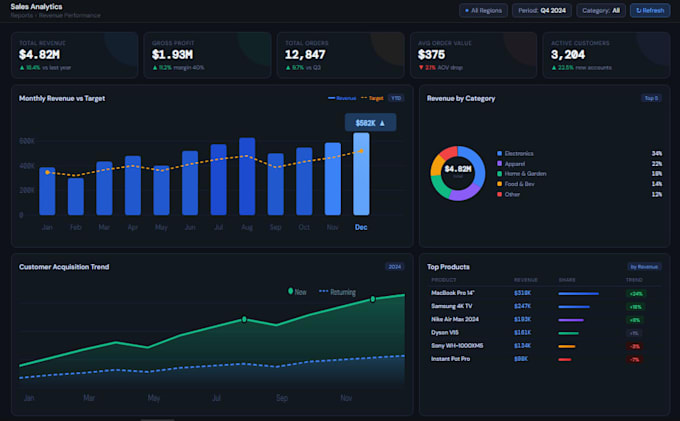Click the Gross Profit green up-arrow icon

[155, 68]
